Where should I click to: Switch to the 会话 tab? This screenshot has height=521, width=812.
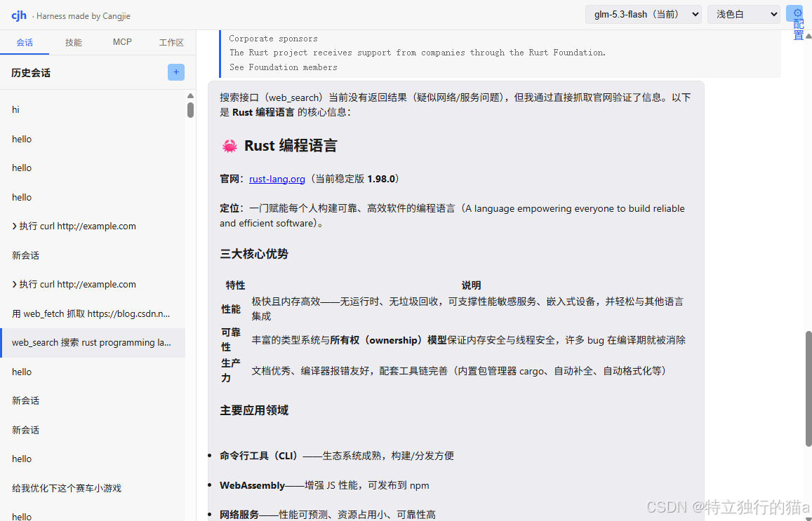[25, 43]
